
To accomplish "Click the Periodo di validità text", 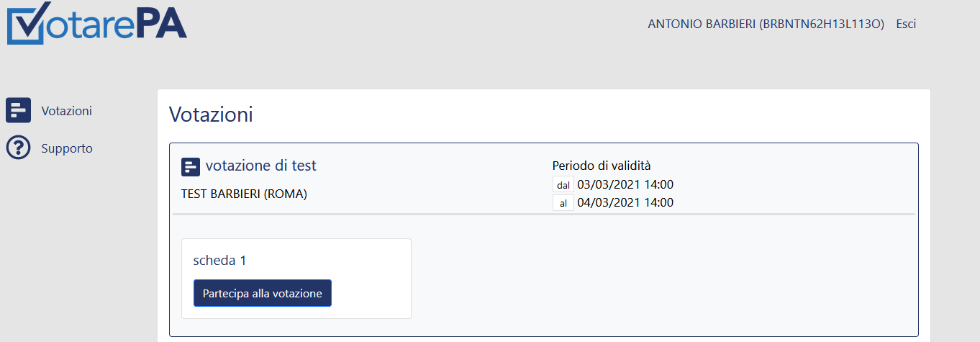I will tap(602, 166).
